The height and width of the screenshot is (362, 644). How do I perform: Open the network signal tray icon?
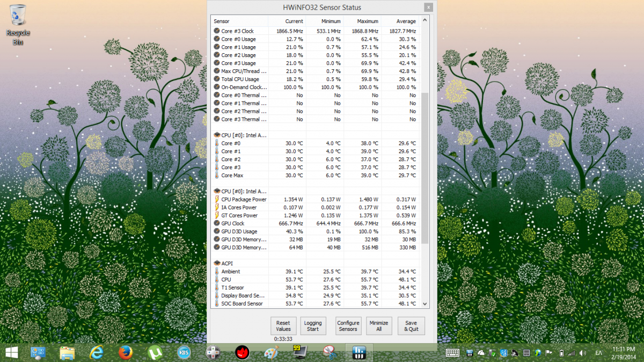click(573, 353)
